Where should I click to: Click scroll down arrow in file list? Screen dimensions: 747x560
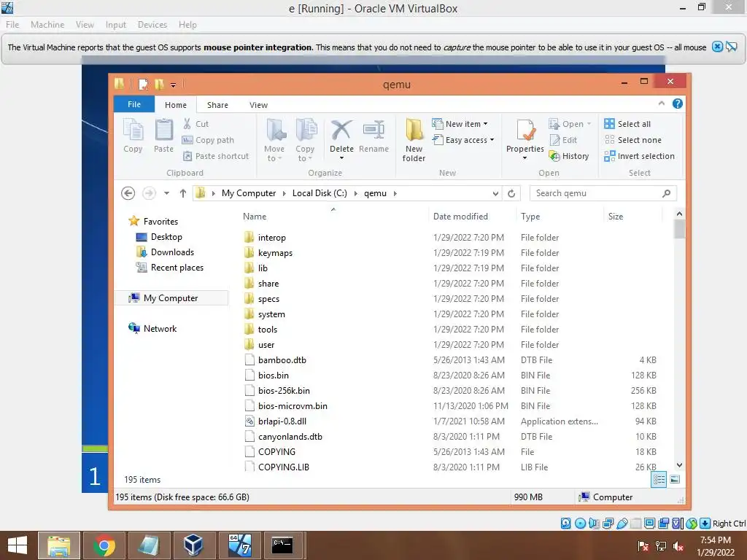point(679,465)
